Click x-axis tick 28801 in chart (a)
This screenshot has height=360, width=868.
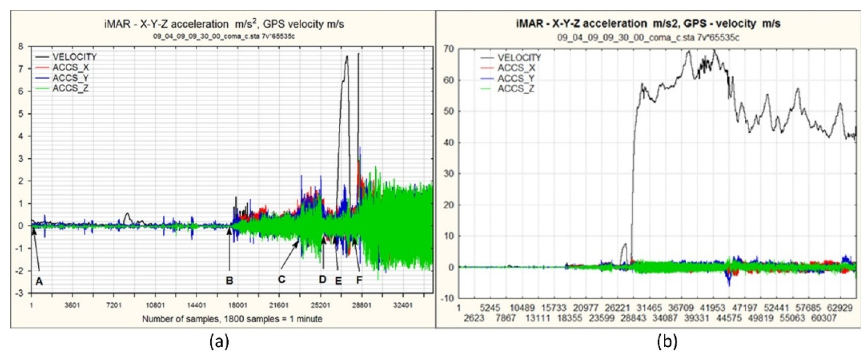(362, 306)
